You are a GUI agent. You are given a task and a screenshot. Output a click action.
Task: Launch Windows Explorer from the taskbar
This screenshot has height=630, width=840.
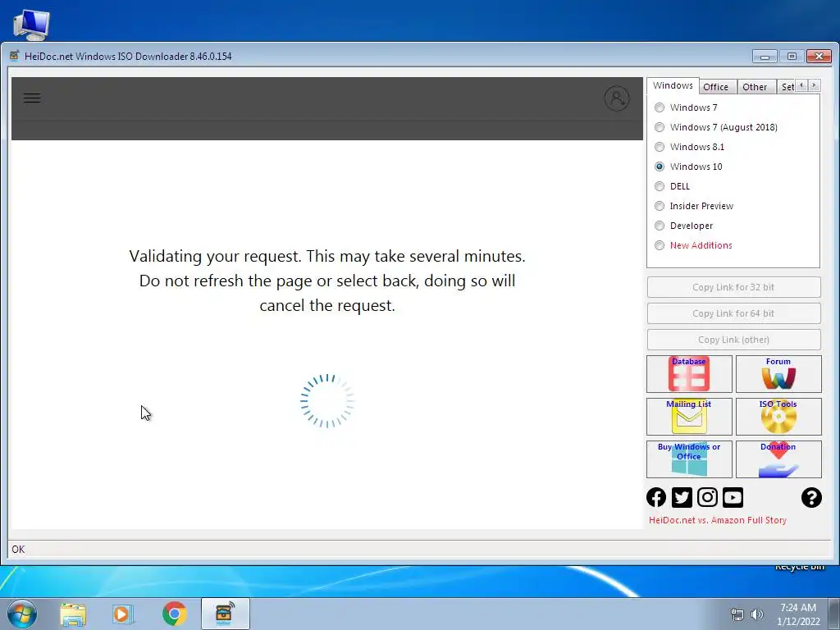pos(73,614)
